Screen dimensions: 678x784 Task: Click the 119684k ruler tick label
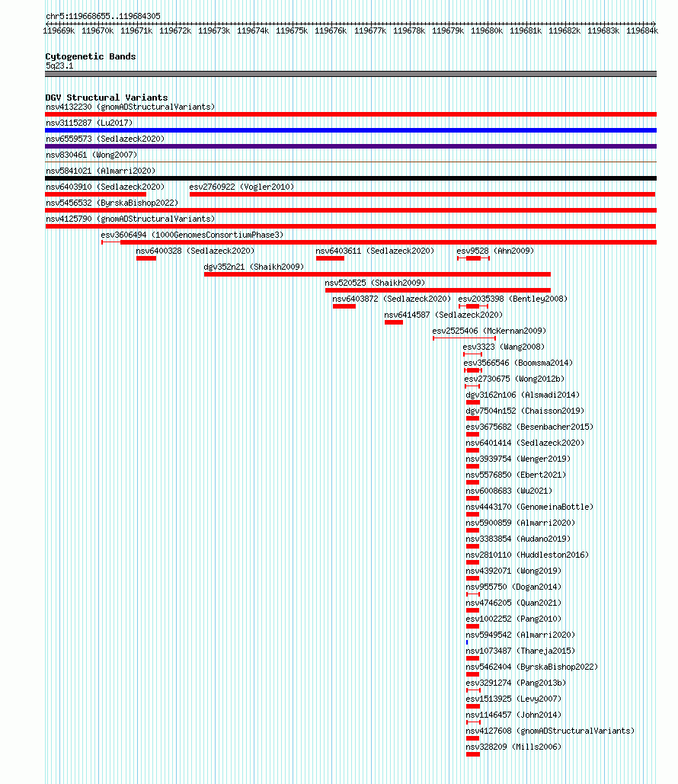[x=642, y=30]
